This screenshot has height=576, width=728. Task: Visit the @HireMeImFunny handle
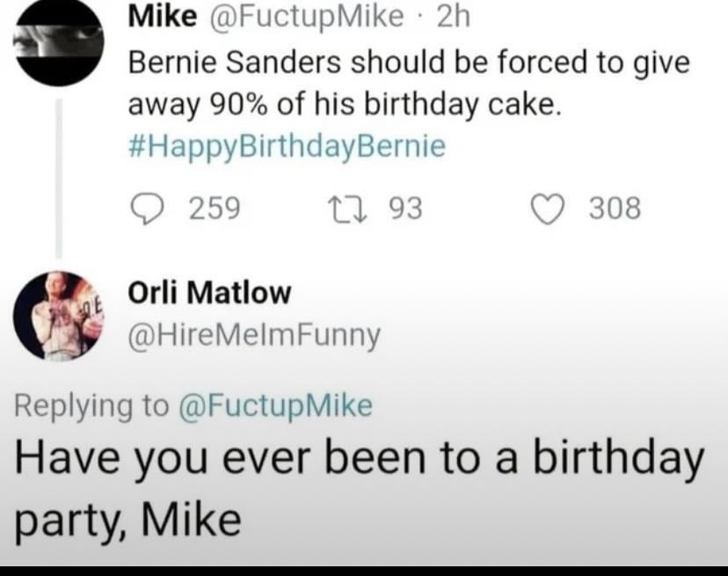pyautogui.click(x=255, y=335)
